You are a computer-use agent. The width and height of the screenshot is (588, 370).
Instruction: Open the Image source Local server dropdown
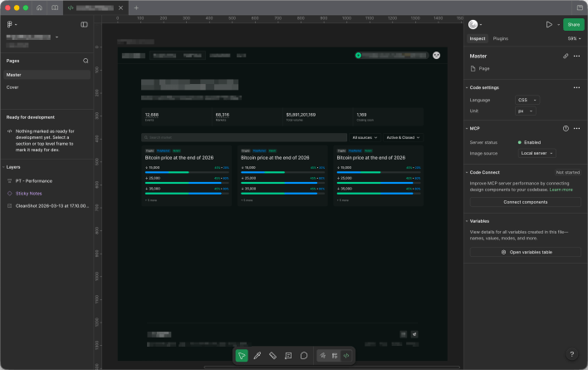pos(537,153)
